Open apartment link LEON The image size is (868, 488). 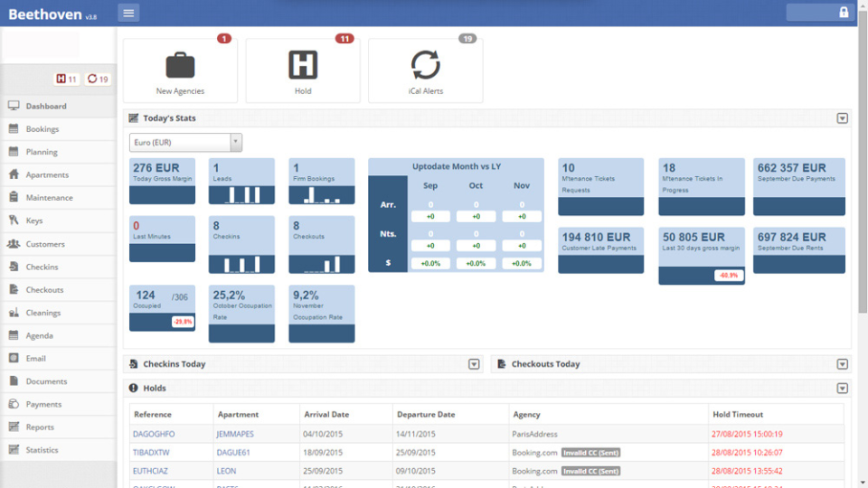click(x=226, y=471)
